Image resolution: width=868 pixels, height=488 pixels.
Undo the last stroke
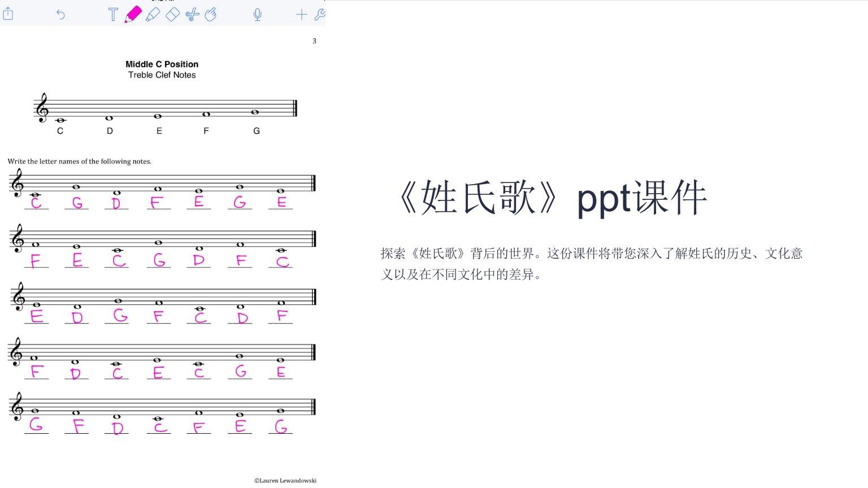[60, 15]
